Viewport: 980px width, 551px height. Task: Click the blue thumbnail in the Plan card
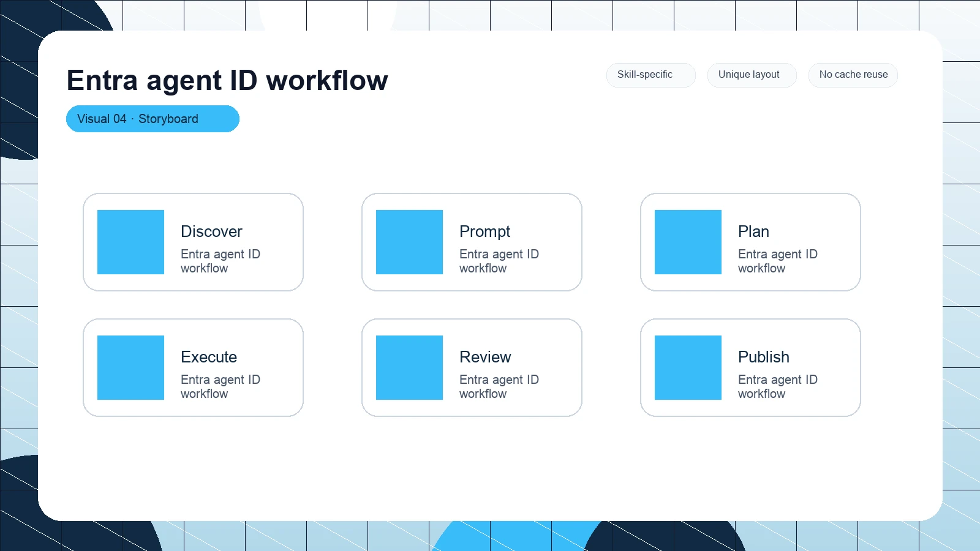tap(688, 242)
